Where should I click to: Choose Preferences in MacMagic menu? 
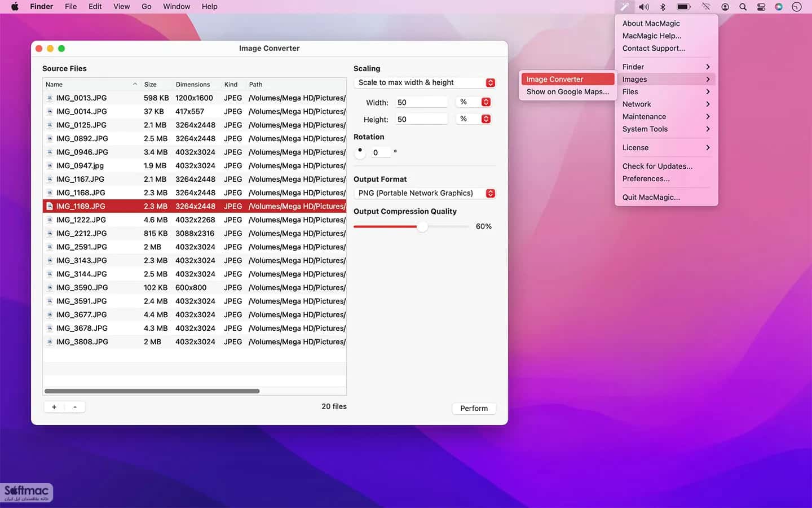point(646,178)
